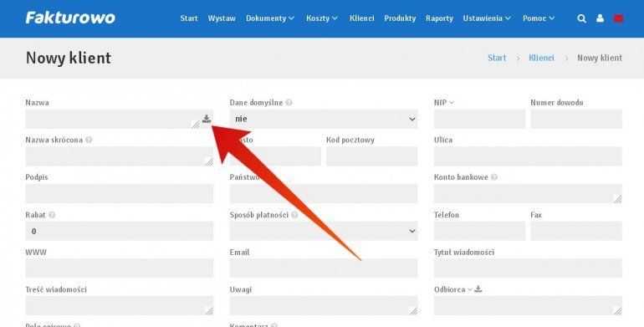Click into the Fax field

(576, 232)
